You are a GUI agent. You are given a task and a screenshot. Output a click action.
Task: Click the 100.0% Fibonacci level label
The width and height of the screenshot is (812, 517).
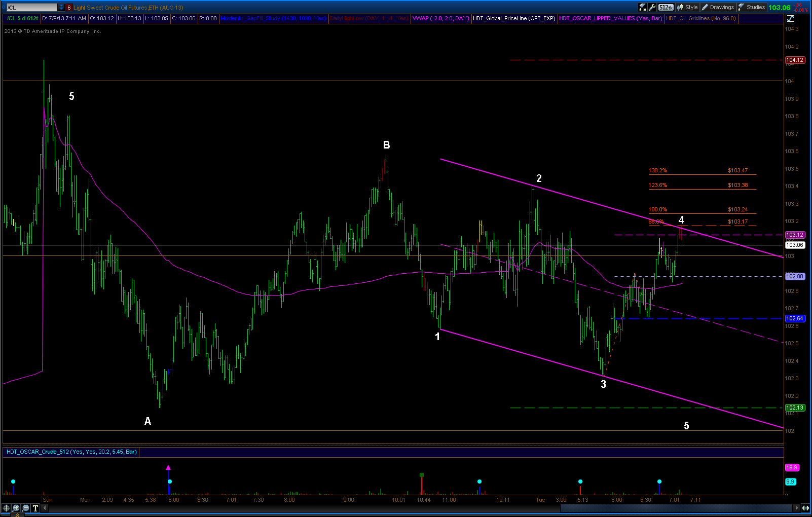click(x=657, y=209)
